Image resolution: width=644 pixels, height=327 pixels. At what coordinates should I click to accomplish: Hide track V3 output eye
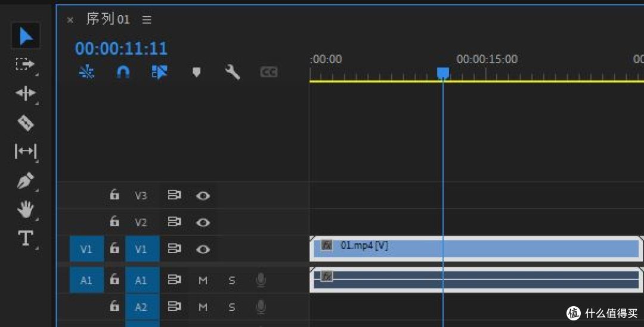pos(203,196)
